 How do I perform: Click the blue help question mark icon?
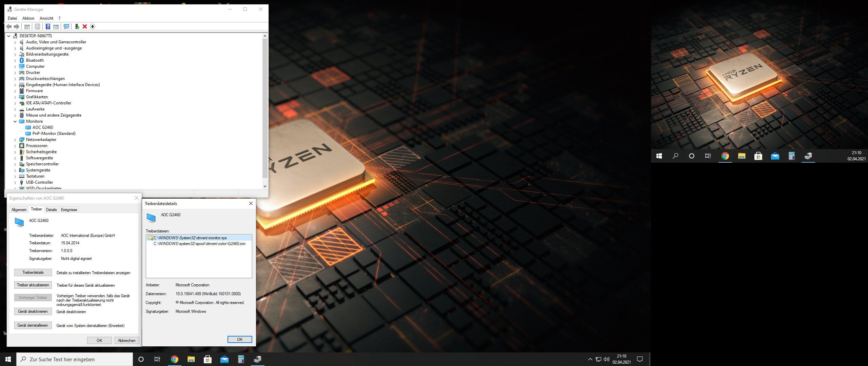click(x=48, y=26)
